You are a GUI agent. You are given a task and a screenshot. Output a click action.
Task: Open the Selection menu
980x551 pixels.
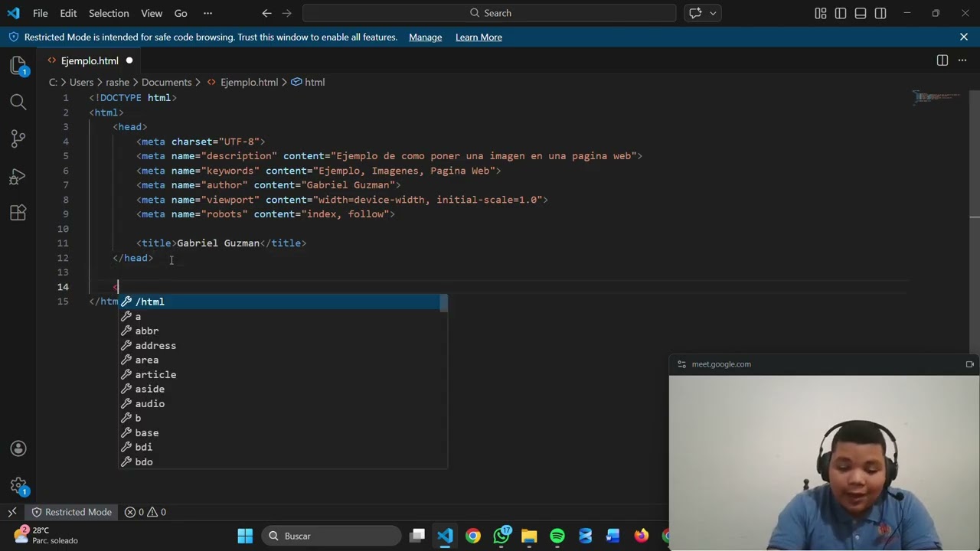(x=109, y=13)
